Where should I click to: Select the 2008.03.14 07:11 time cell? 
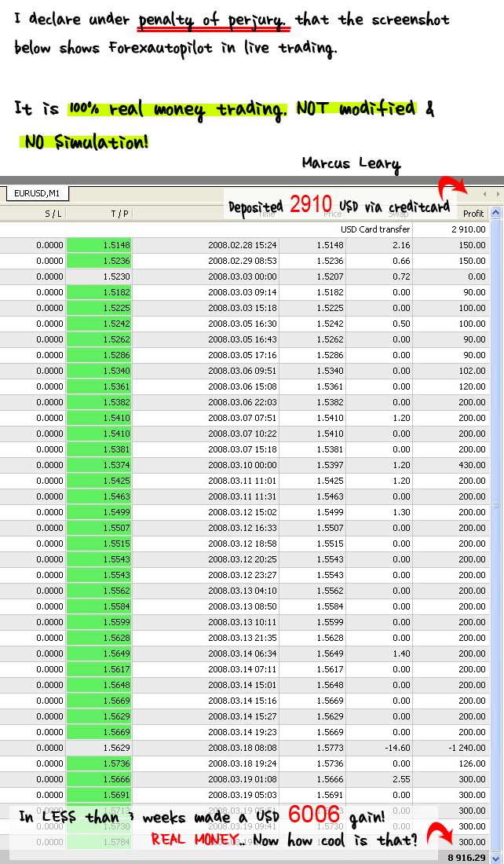(243, 669)
